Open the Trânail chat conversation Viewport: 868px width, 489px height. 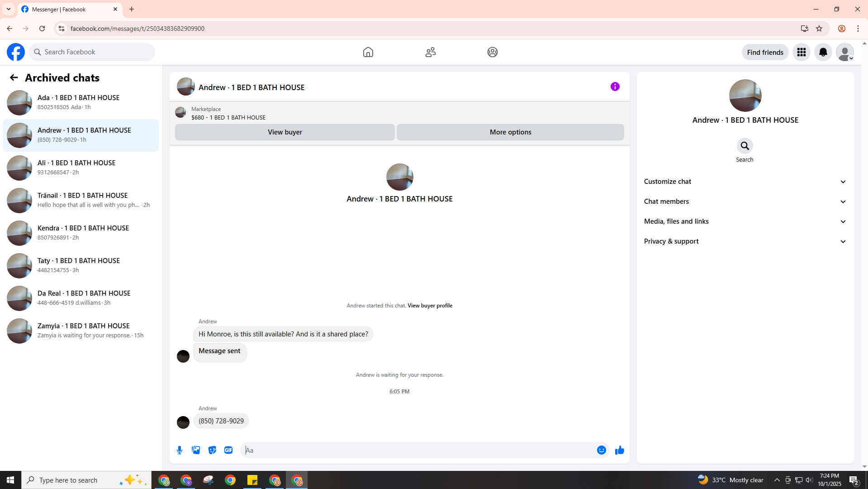click(81, 200)
